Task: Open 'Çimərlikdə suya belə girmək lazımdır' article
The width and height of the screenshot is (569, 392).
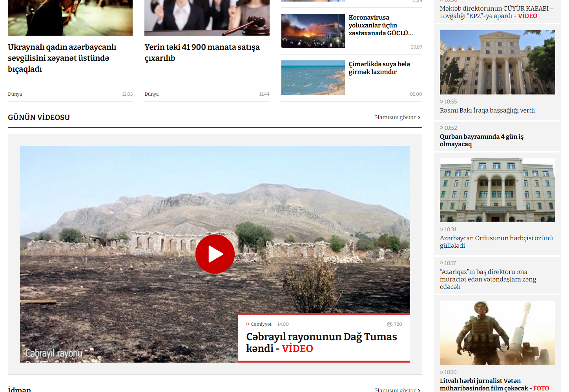Action: [379, 68]
